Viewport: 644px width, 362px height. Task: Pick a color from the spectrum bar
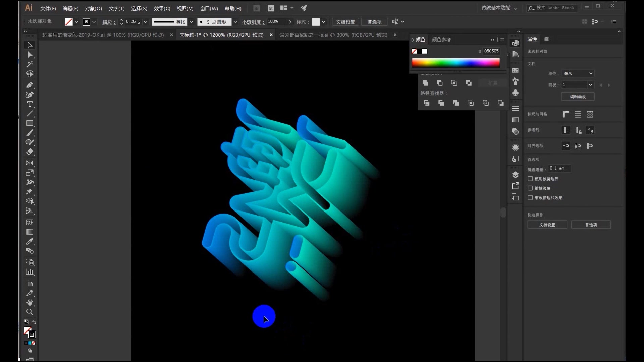pos(455,63)
